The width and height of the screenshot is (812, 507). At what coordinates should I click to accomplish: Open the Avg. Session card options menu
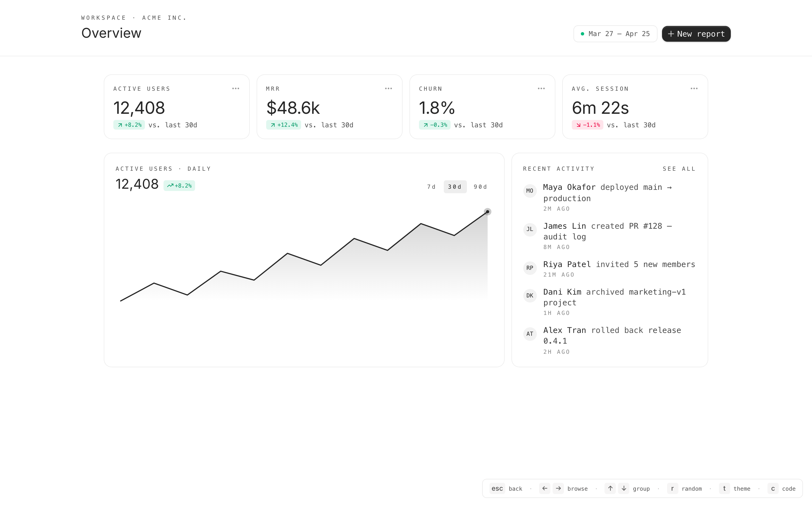point(694,88)
